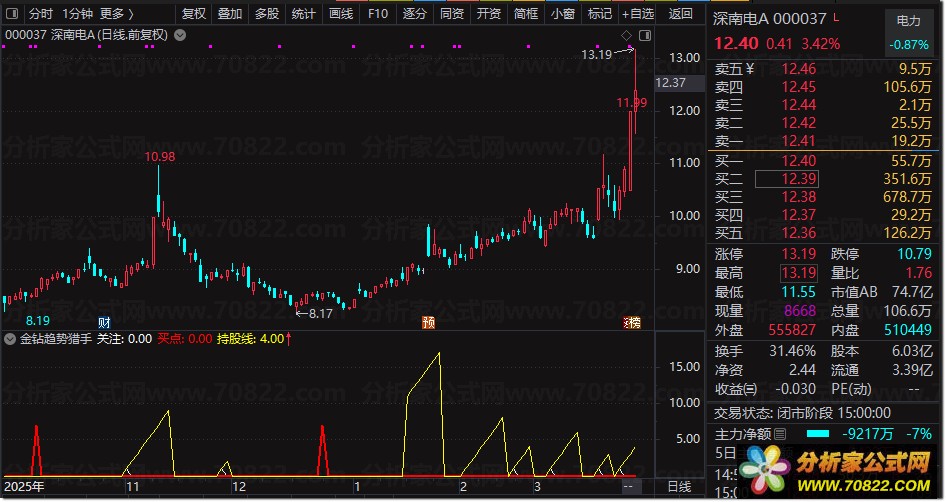Click the 最低 value 11.55
This screenshot has width=947, height=502.
[798, 292]
